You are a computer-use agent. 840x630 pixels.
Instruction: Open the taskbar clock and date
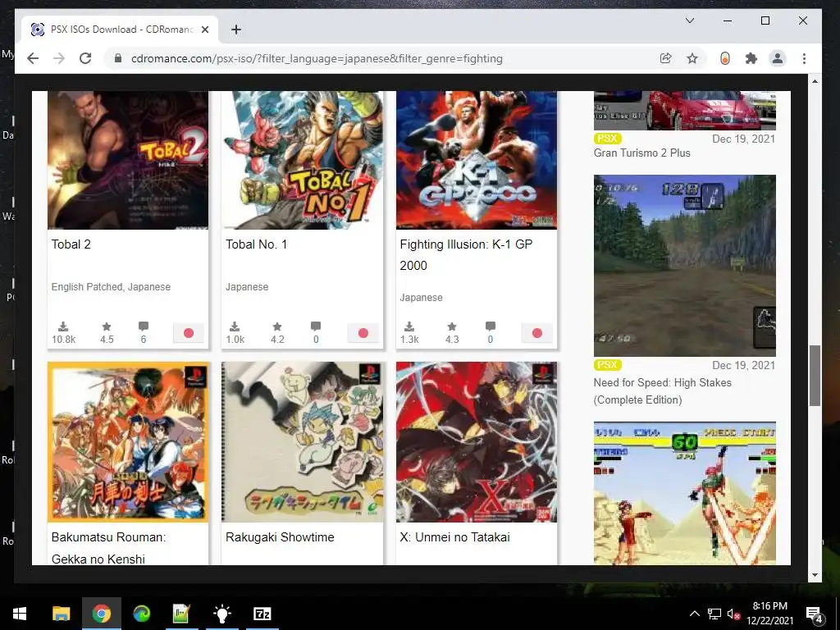coord(769,614)
